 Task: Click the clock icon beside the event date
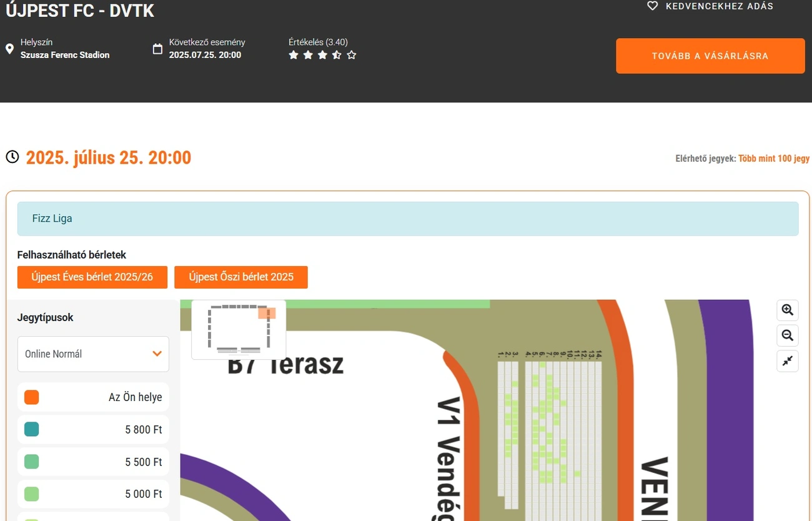click(12, 157)
